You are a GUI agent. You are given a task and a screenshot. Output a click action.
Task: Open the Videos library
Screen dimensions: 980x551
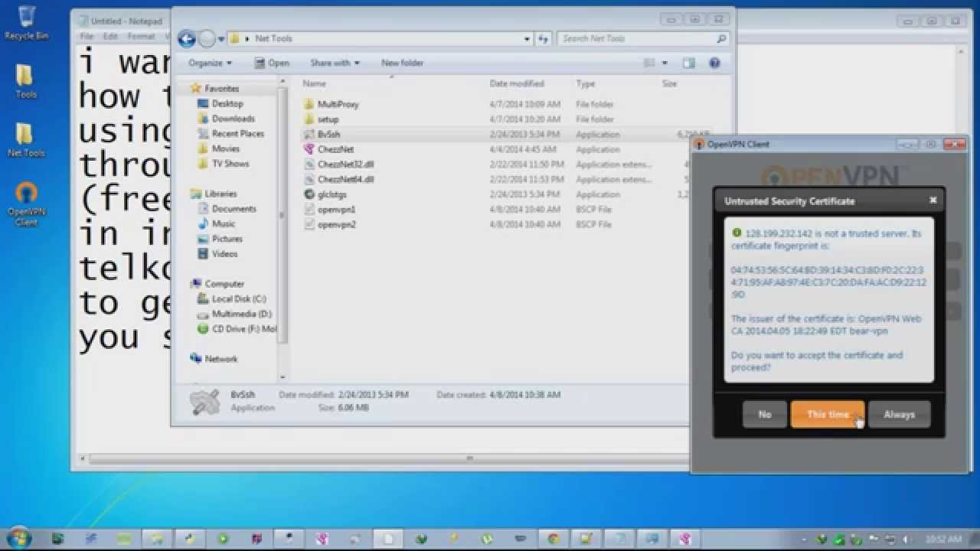(x=224, y=254)
